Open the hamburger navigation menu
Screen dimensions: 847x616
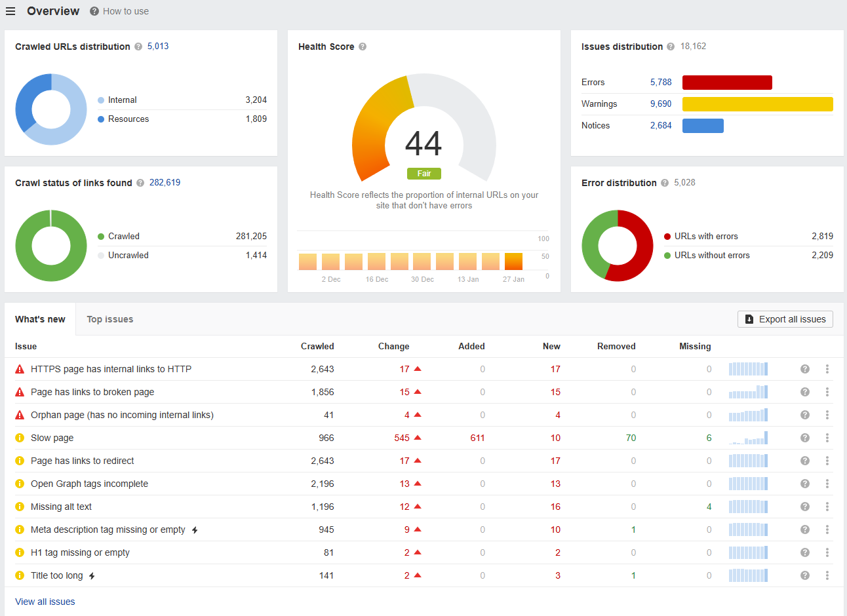pos(10,11)
